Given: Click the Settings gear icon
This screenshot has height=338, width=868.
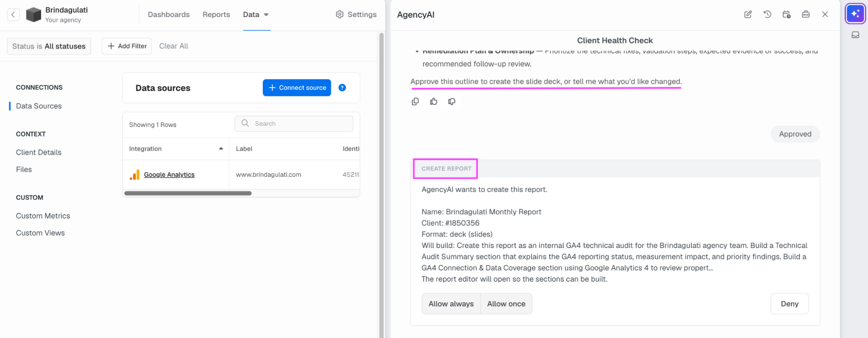Looking at the screenshot, I should tap(340, 14).
